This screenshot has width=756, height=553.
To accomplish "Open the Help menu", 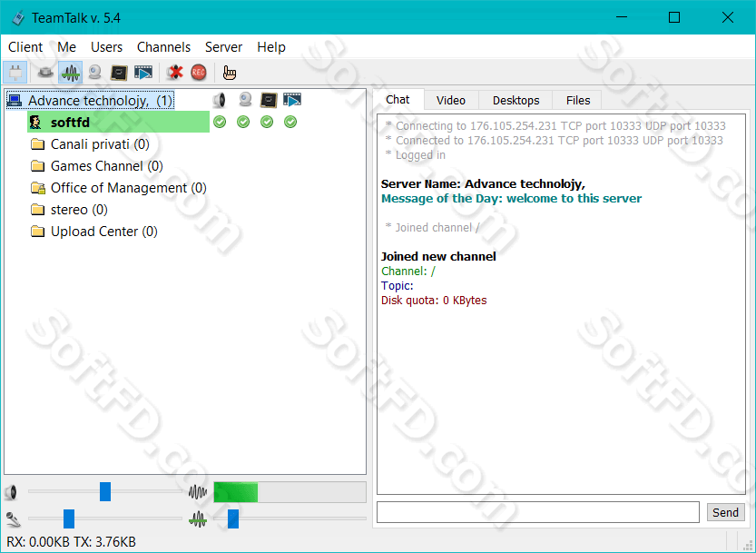I will [271, 47].
